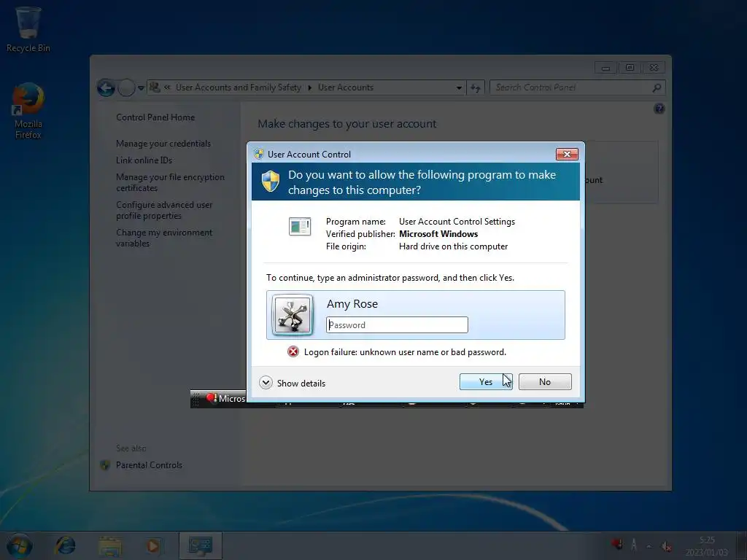Click the address bar folder icon
Screen dimensions: 747x560
click(155, 87)
